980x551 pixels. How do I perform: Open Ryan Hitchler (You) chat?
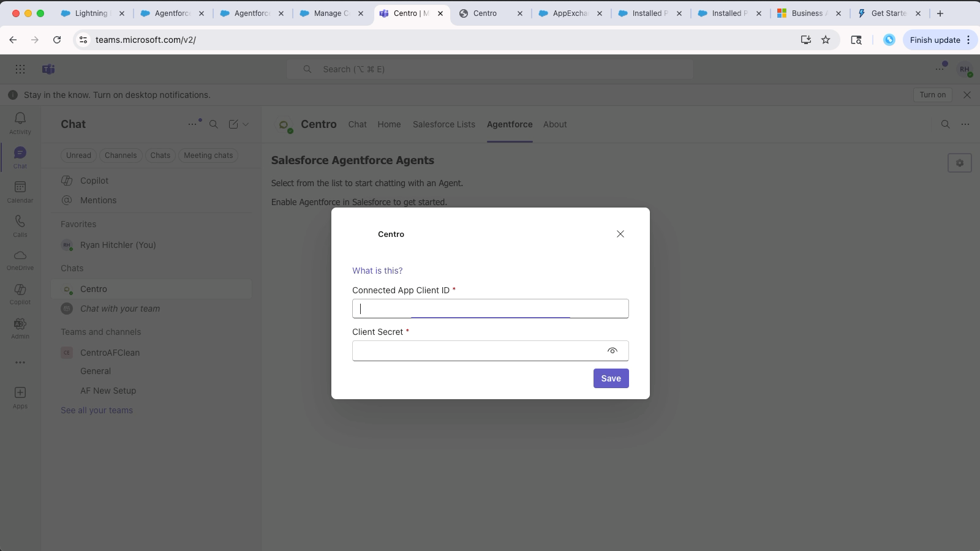coord(151,245)
